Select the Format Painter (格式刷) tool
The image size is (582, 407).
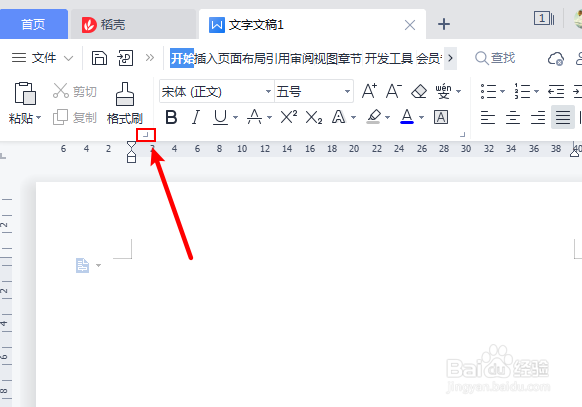pyautogui.click(x=125, y=104)
